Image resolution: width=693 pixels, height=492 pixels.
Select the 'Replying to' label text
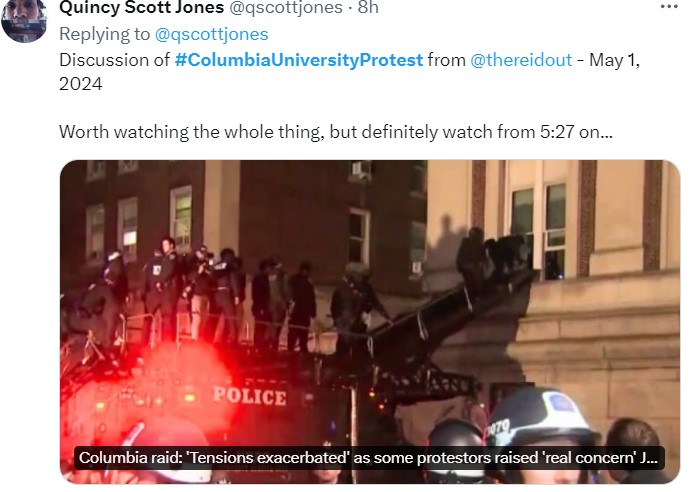point(104,34)
